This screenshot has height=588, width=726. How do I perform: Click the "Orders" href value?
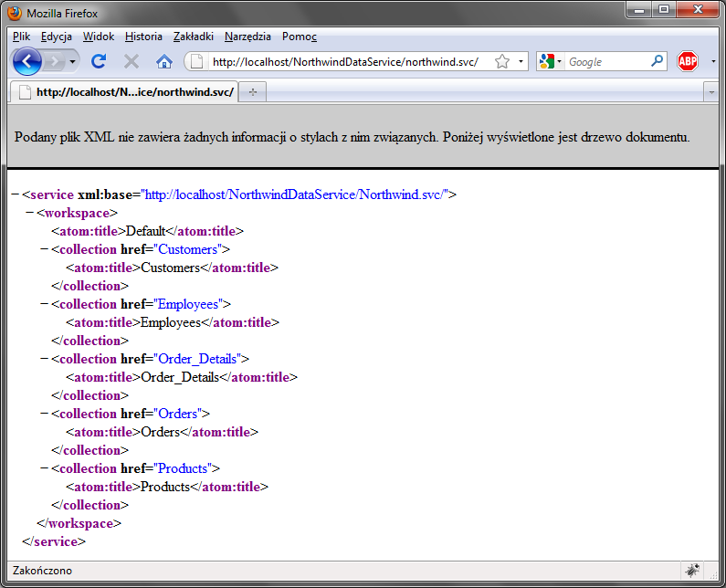click(x=178, y=414)
